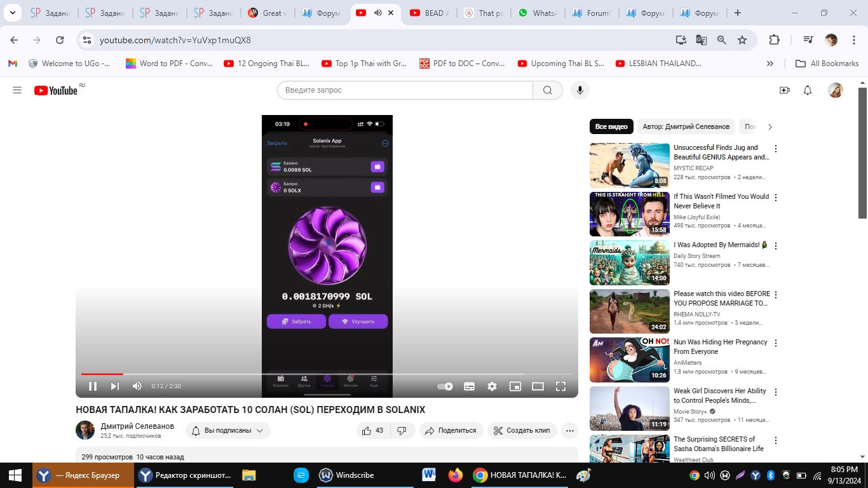Seek on the video progress bar
Screen dimensions: 868x488
pos(327,374)
